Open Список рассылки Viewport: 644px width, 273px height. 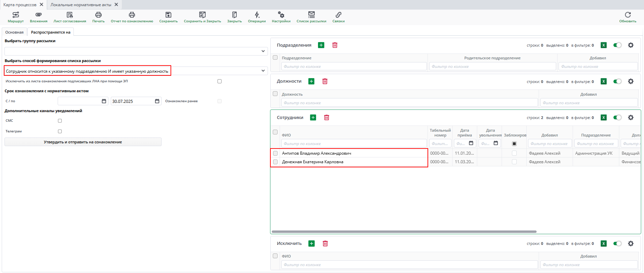click(x=311, y=17)
